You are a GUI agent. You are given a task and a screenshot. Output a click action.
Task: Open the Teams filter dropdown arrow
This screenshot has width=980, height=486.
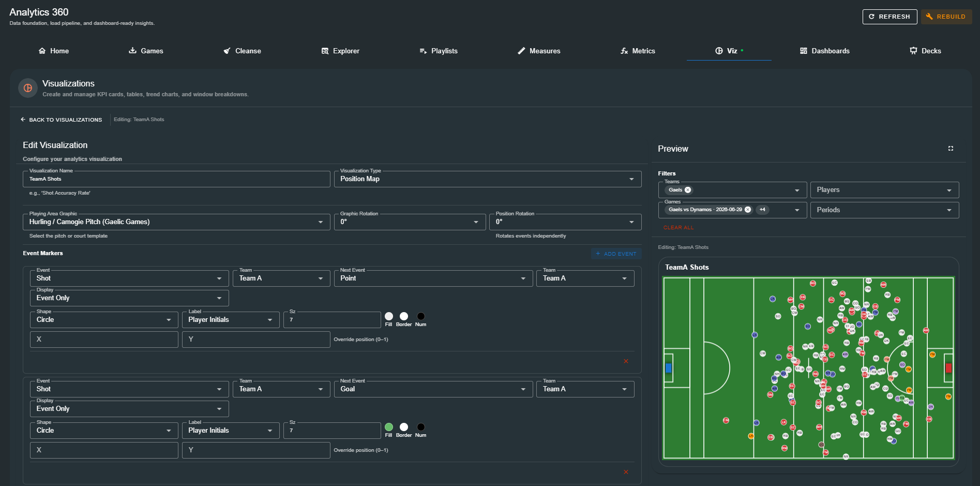click(797, 190)
